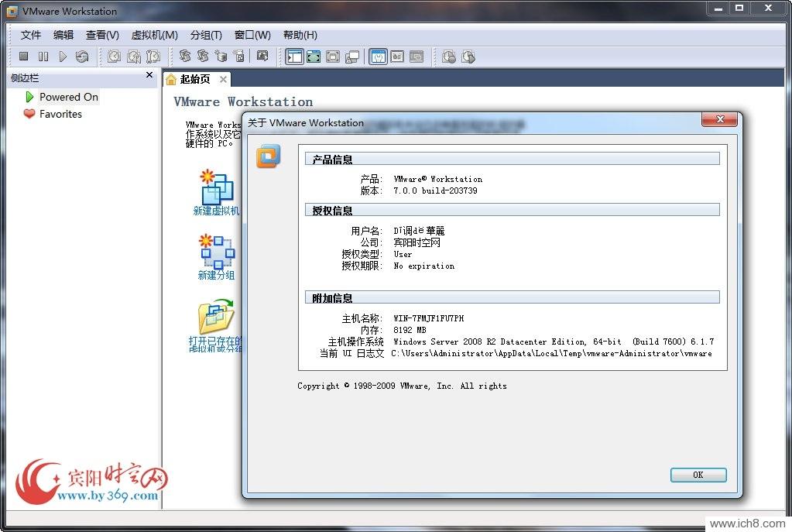The image size is (792, 532).
Task: Click the Replay session clock icon
Action: (x=468, y=57)
